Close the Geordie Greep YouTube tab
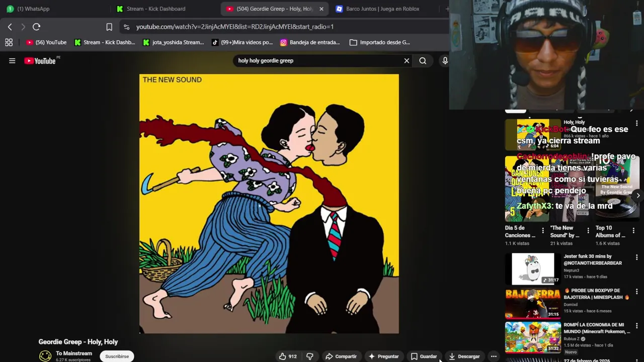The width and height of the screenshot is (644, 362). pos(321,9)
